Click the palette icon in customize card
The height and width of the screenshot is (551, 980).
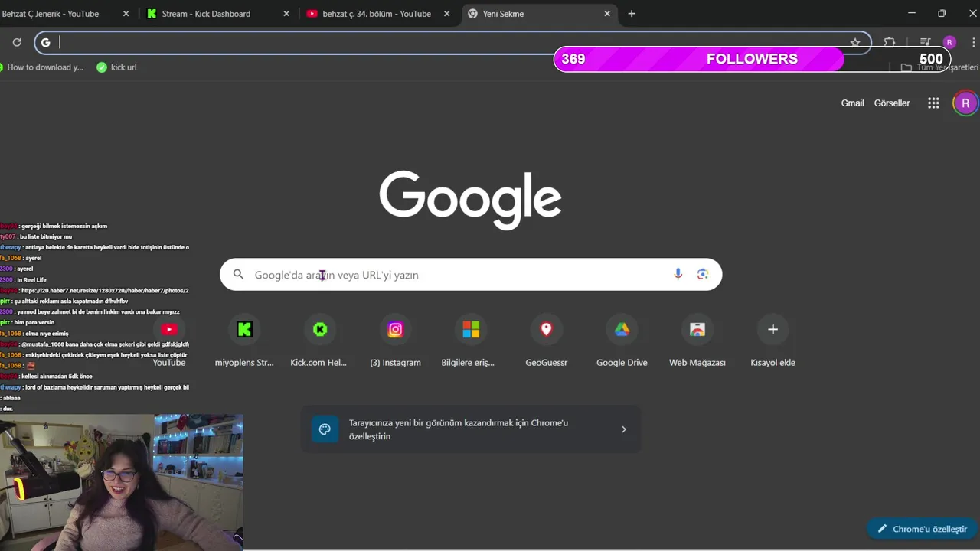[325, 429]
